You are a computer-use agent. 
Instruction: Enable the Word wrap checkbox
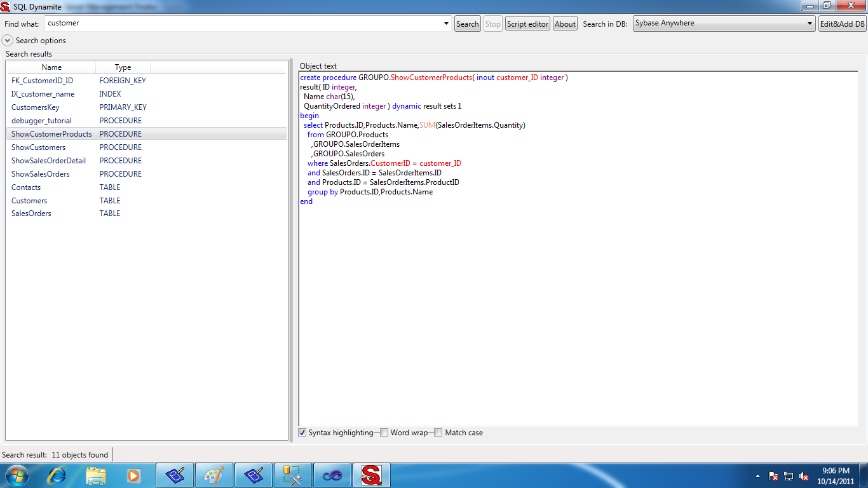click(384, 433)
